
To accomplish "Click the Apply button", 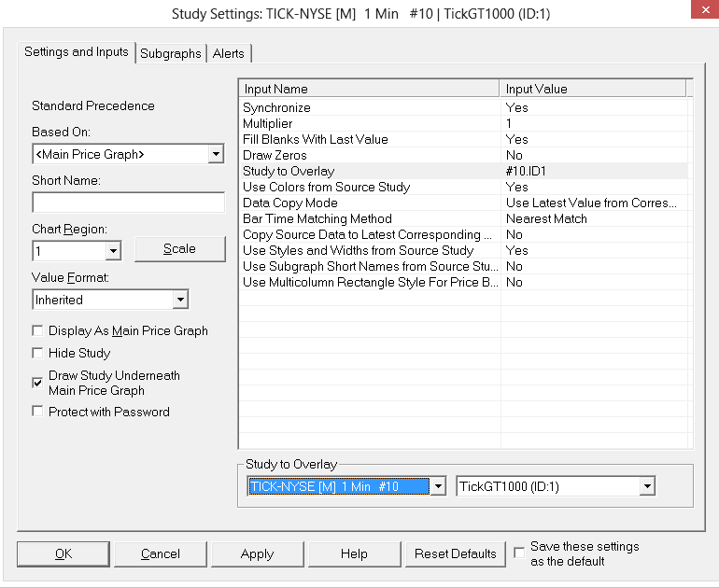I will click(x=257, y=553).
